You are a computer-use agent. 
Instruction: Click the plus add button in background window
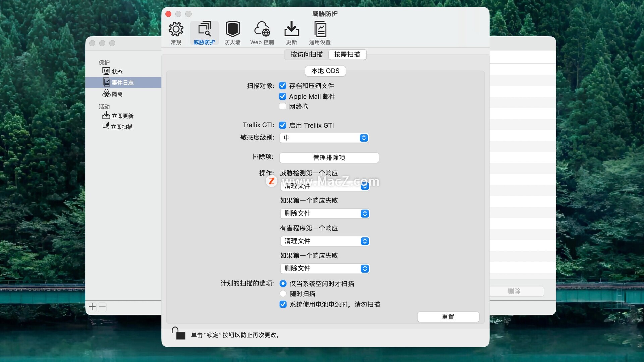(x=92, y=307)
